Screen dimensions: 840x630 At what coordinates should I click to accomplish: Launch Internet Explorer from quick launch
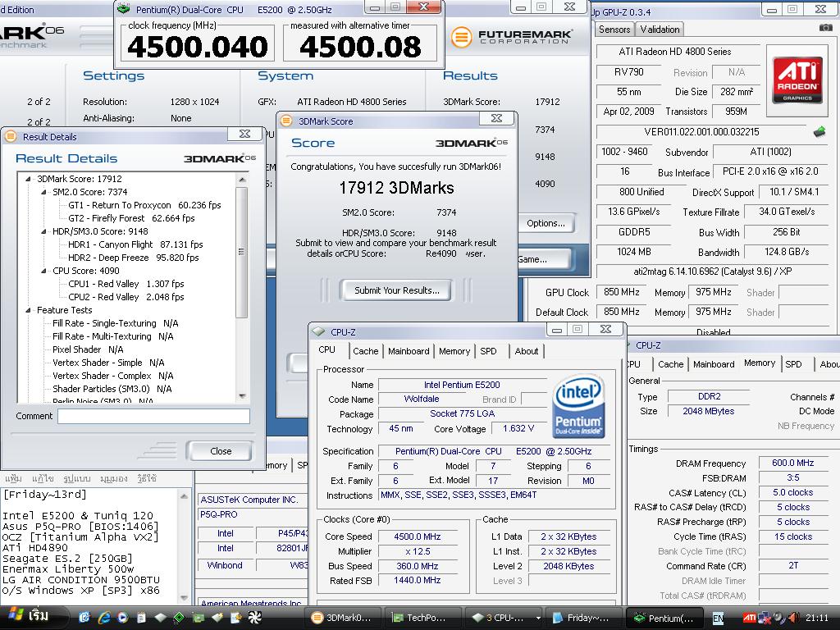coord(103,618)
